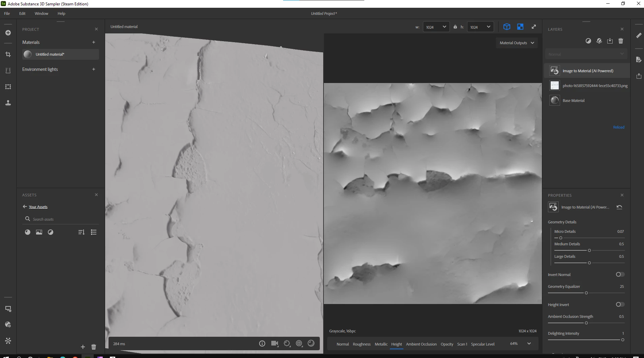Open the physical size icon at sidebar bottom
644x358 pixels.
pos(8,341)
